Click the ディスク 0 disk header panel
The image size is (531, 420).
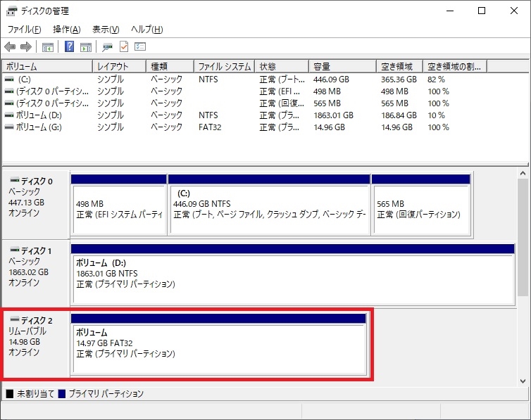click(36, 205)
